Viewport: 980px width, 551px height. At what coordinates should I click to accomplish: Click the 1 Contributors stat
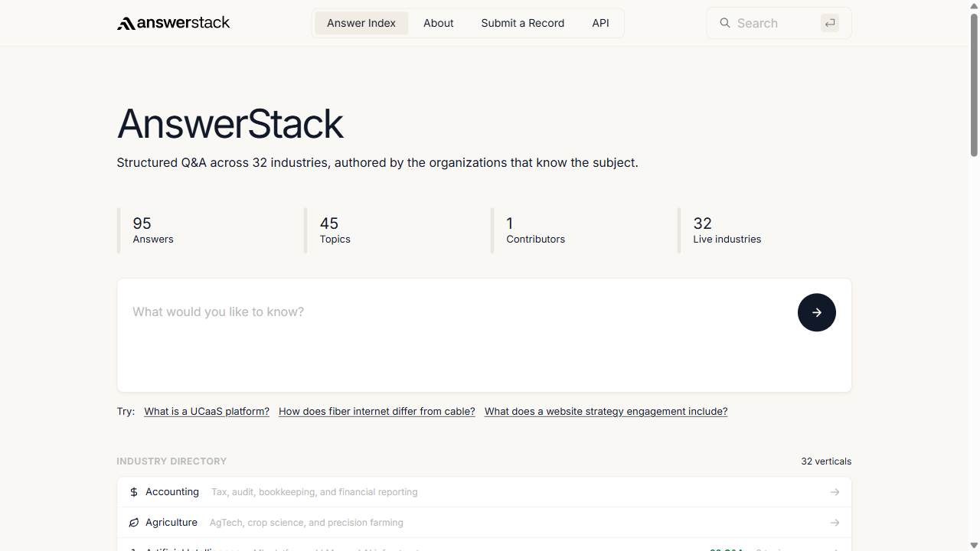tap(577, 230)
